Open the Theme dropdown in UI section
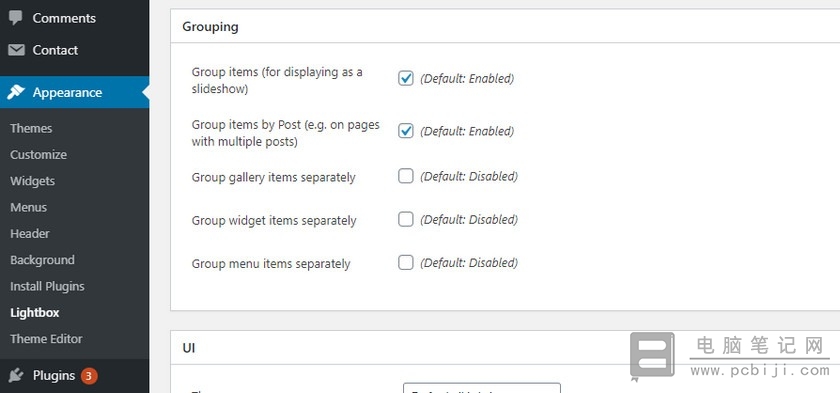Screen dimensions: 840x393 pos(482,388)
